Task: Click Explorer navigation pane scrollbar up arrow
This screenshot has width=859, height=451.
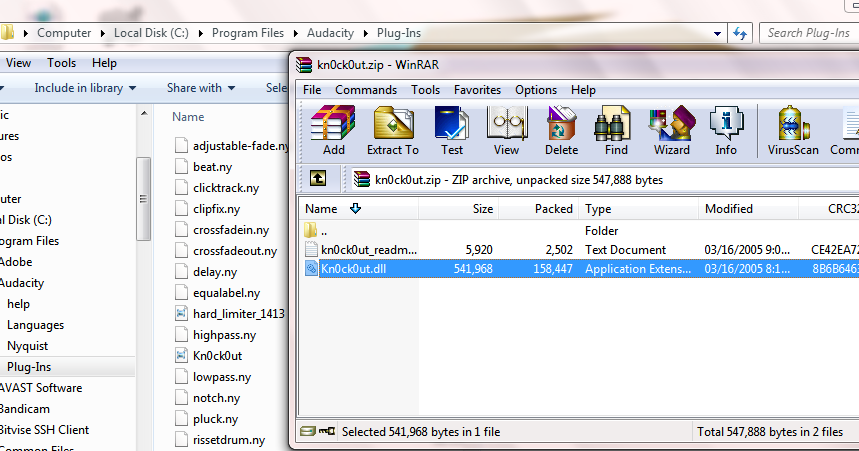Action: [x=144, y=113]
